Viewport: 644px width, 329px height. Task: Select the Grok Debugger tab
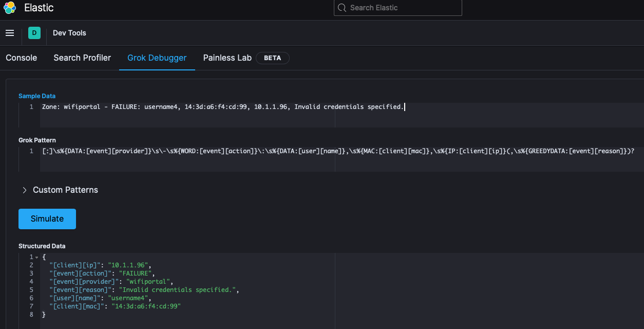157,58
